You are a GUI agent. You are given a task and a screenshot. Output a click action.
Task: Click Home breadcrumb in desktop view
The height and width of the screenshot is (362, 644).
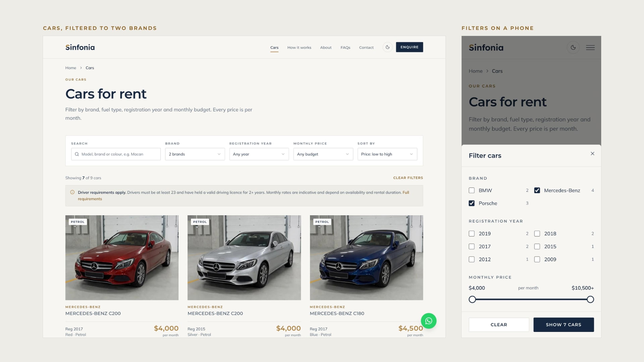(x=70, y=68)
